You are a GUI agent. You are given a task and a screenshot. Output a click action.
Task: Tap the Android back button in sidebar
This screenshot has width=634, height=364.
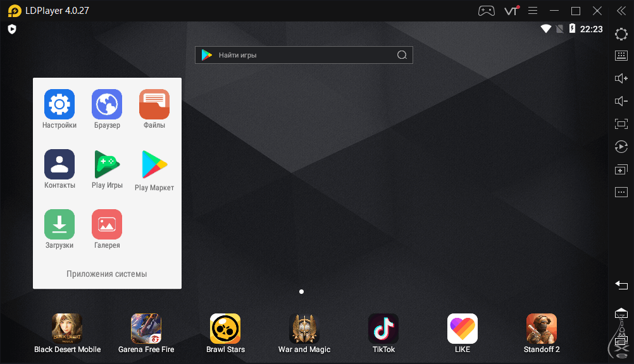[621, 285]
